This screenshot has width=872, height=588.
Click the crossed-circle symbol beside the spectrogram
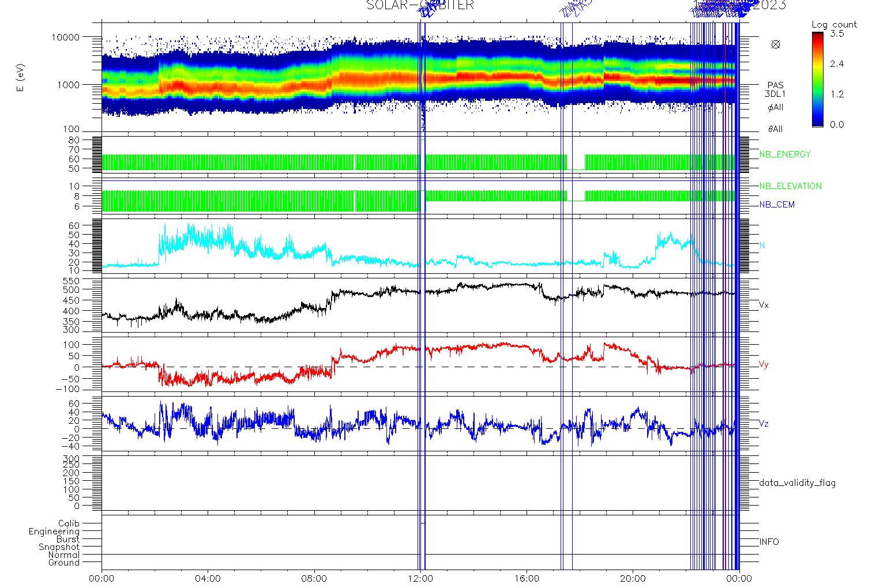[x=776, y=44]
